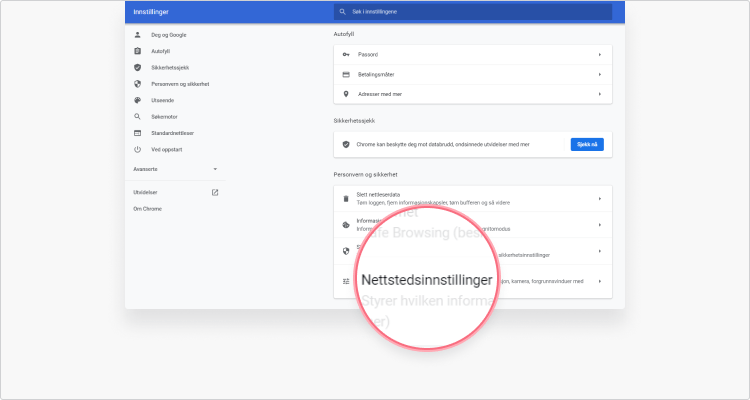Click the shield icon in the Sikkerhetssjekk card

tap(346, 144)
